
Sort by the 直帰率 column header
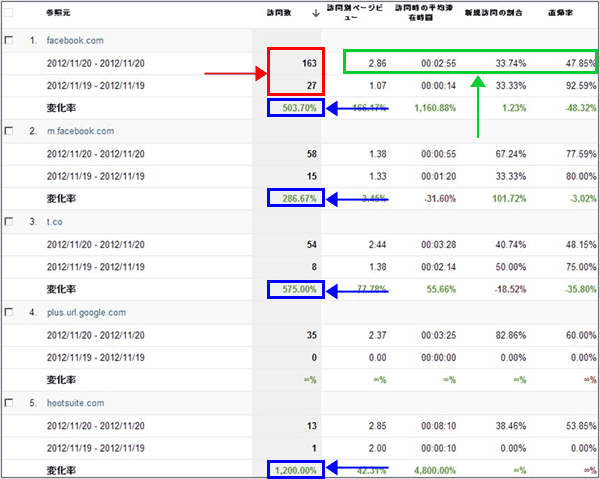pos(560,13)
